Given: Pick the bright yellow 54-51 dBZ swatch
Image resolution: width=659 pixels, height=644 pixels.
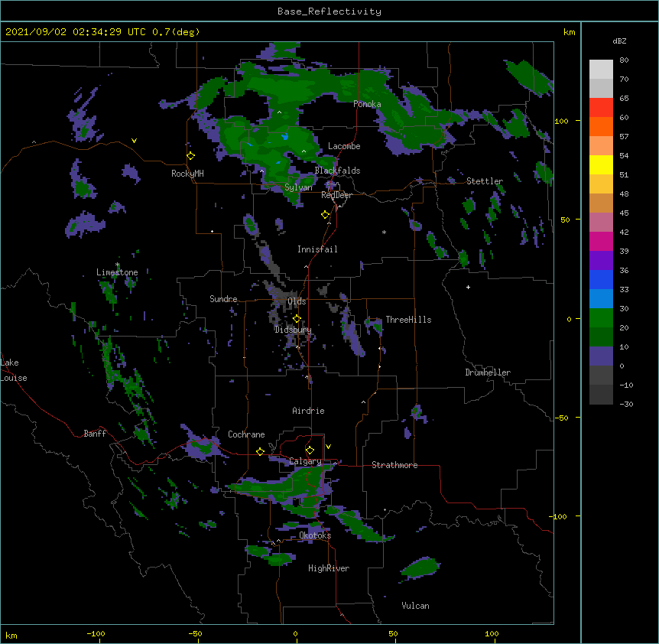Looking at the screenshot, I should [601, 164].
